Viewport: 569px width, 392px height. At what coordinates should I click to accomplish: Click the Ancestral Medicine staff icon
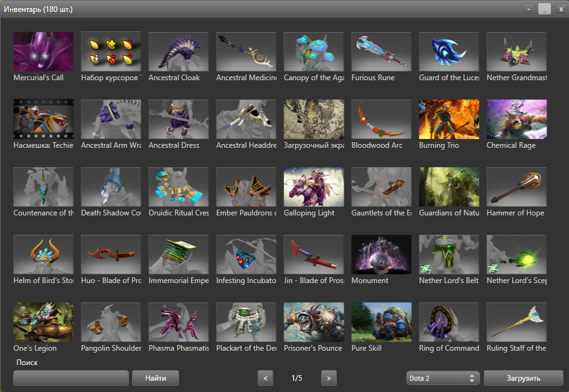click(246, 51)
